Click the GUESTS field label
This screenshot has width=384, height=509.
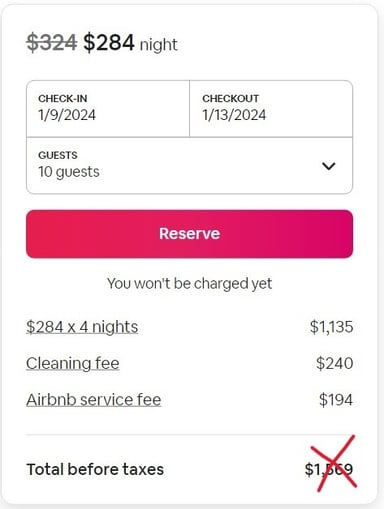(x=58, y=155)
